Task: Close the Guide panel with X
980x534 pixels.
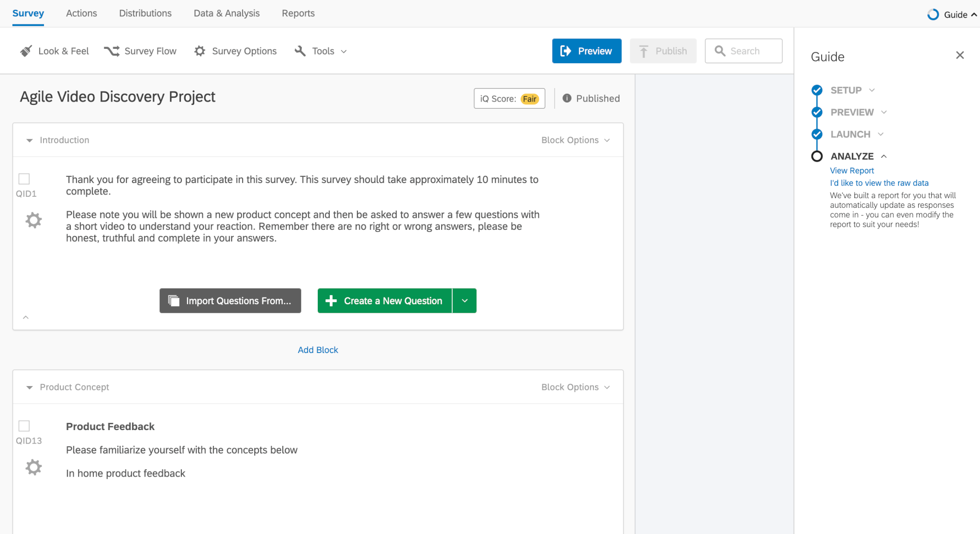Action: pos(960,55)
